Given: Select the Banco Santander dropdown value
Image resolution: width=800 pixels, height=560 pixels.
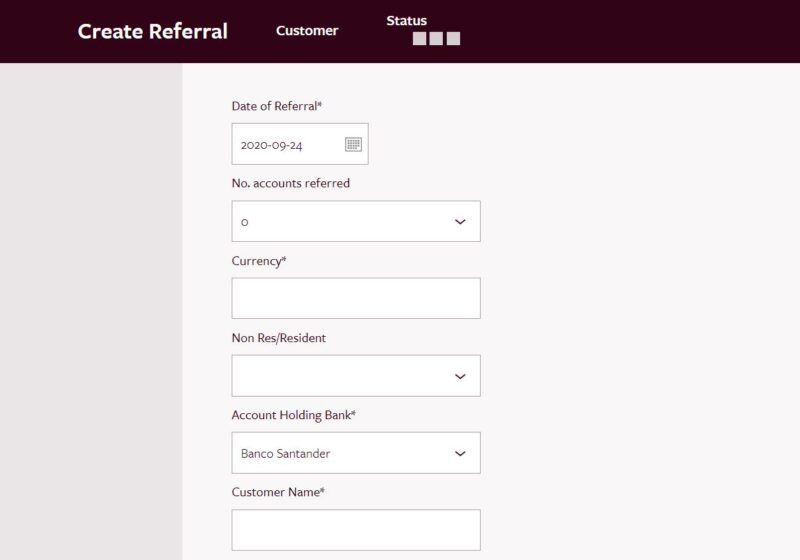Looking at the screenshot, I should 286,453.
